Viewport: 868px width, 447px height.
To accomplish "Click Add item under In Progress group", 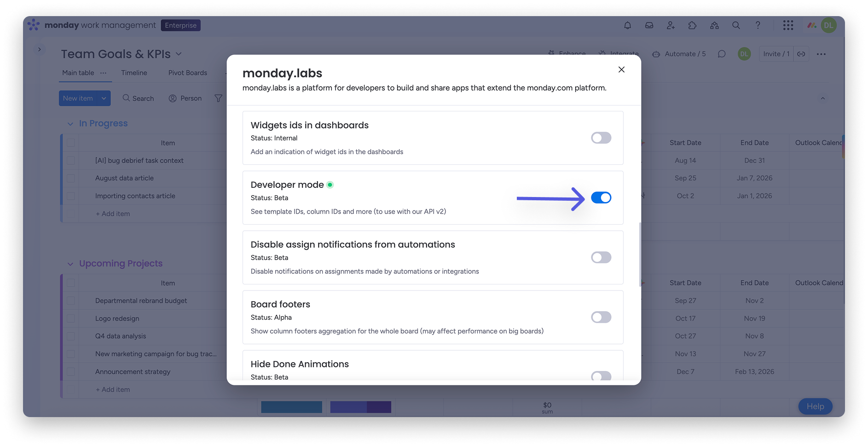I will tap(113, 214).
